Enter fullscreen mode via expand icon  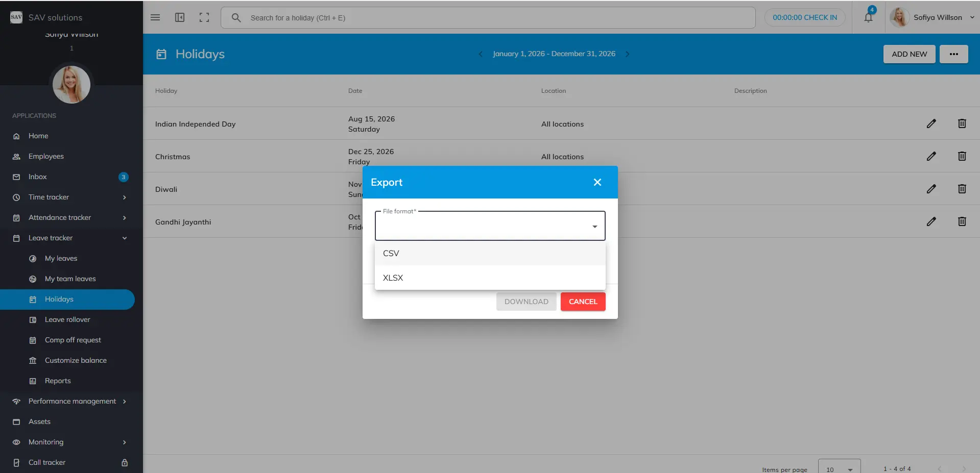tap(204, 17)
